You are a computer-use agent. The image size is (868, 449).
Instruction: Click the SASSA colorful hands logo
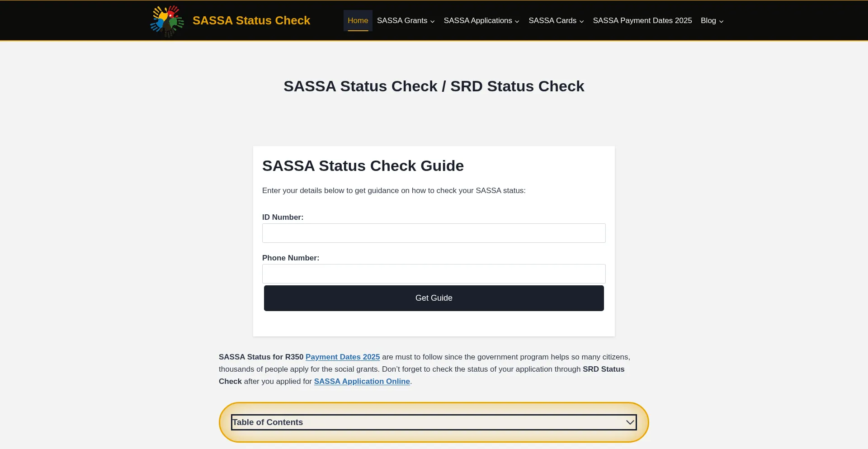[x=167, y=21]
